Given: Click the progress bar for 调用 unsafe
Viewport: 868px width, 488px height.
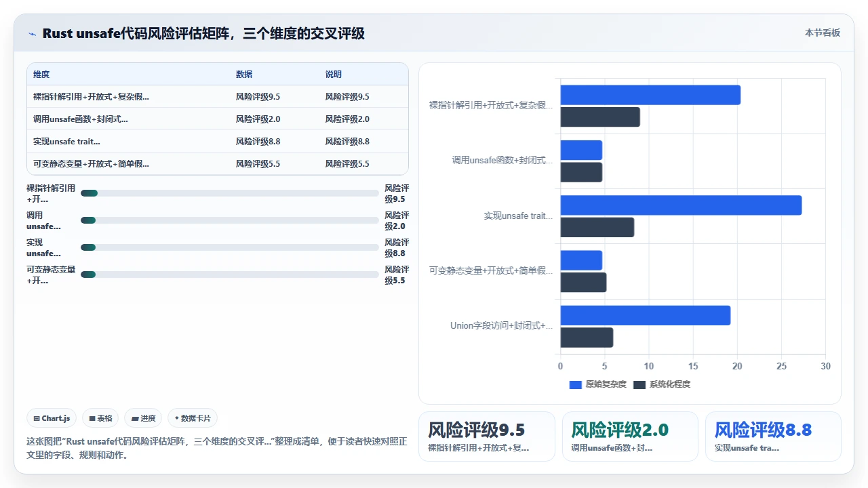Looking at the screenshot, I should coord(230,220).
